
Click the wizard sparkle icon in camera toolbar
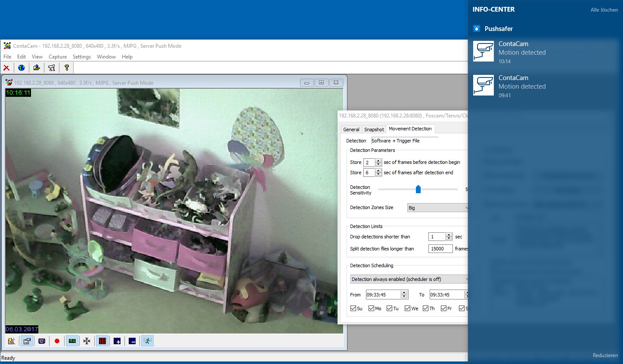[x=12, y=341]
